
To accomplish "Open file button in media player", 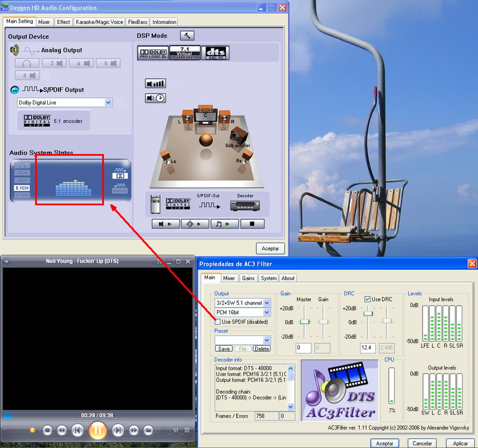I will (148, 430).
